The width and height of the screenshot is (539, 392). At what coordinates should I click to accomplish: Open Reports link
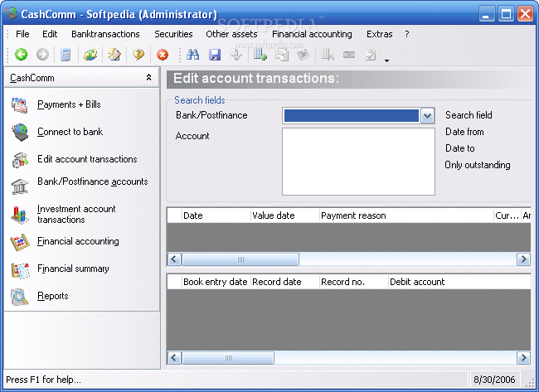(53, 296)
